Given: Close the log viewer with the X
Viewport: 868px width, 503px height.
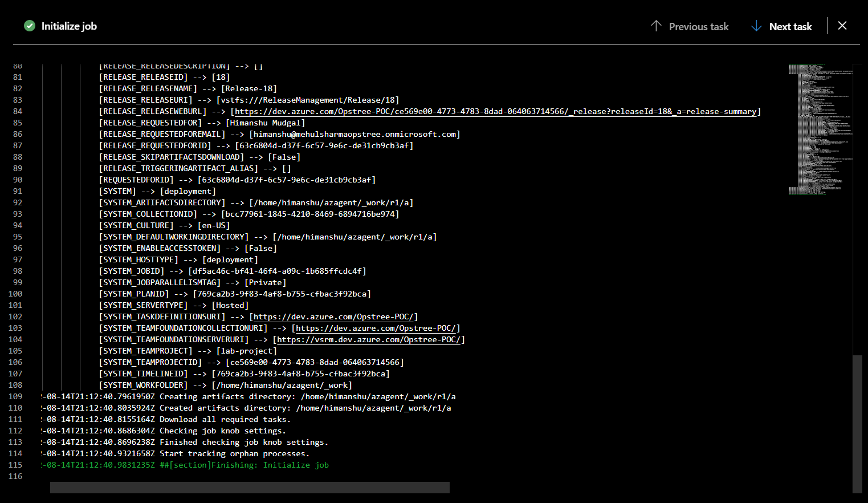Looking at the screenshot, I should click(842, 26).
